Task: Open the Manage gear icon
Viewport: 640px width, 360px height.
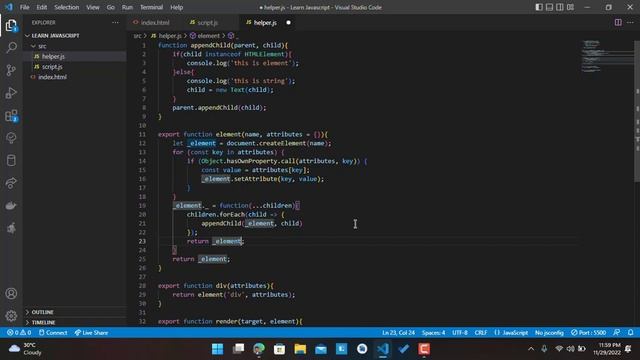Action: pyautogui.click(x=11, y=316)
